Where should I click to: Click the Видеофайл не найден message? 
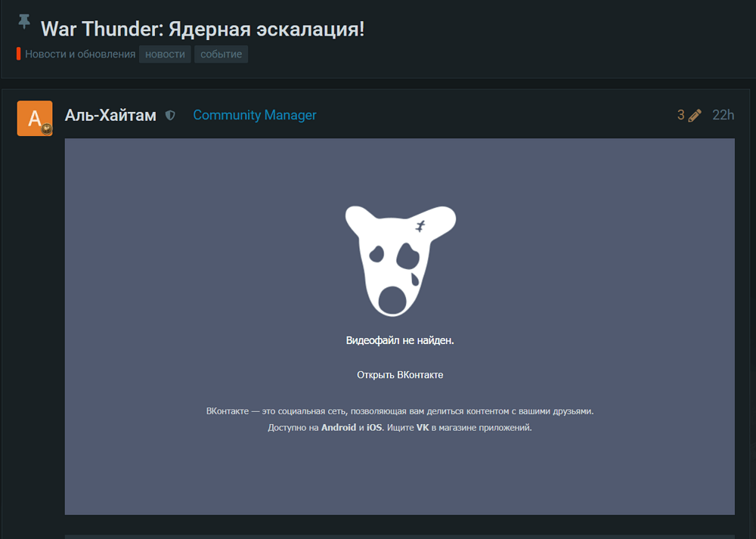tap(400, 341)
